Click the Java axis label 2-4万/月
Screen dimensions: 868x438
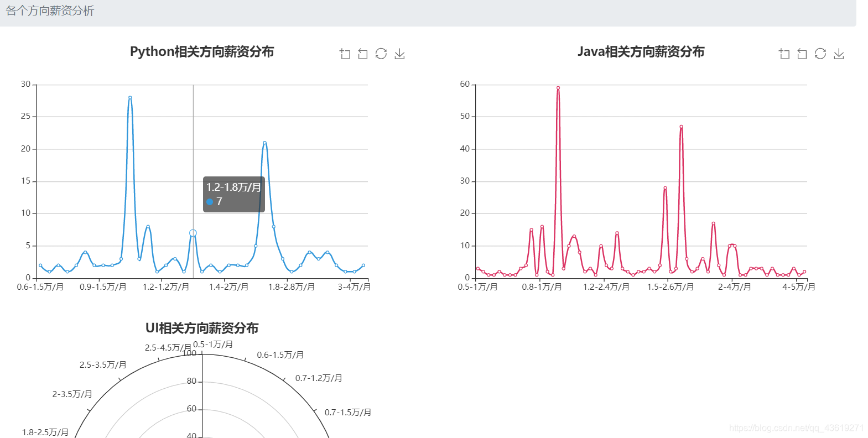(735, 286)
